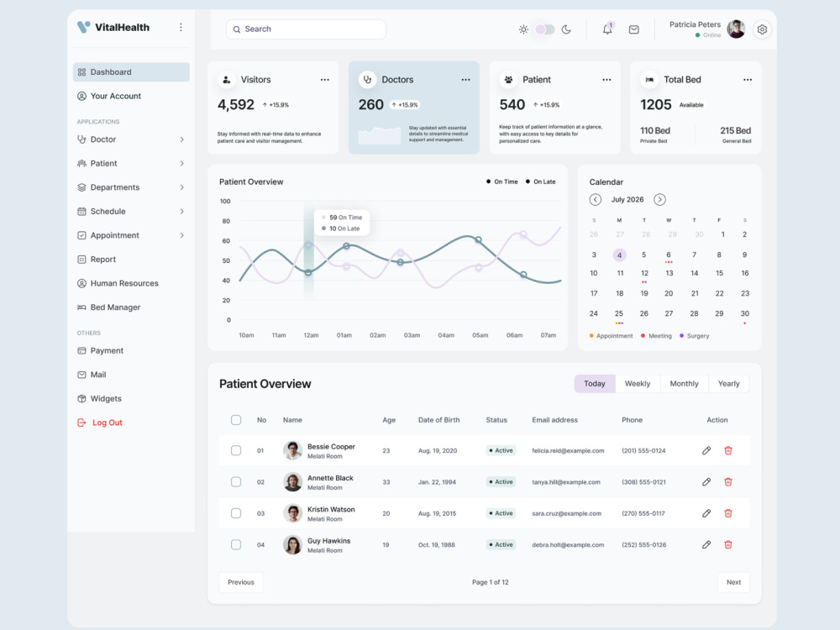Image resolution: width=840 pixels, height=630 pixels.
Task: Check the checkbox for Kristin Watson
Action: pyautogui.click(x=236, y=513)
